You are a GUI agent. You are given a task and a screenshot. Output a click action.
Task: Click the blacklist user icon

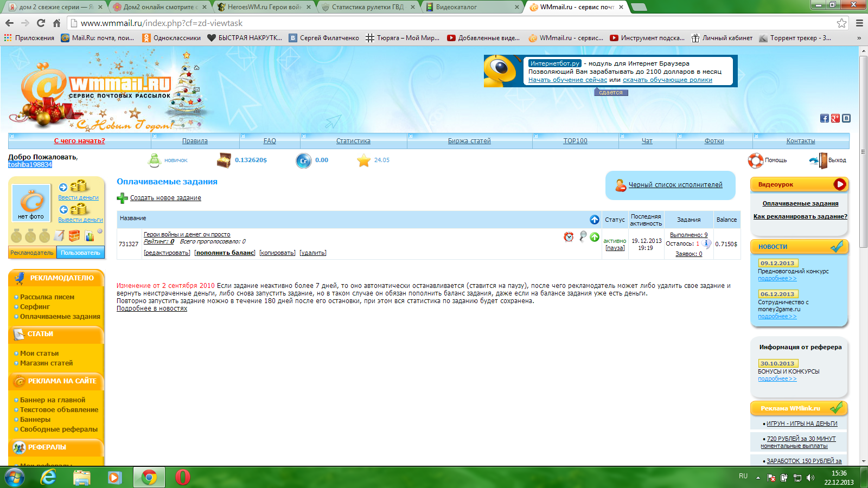click(621, 185)
